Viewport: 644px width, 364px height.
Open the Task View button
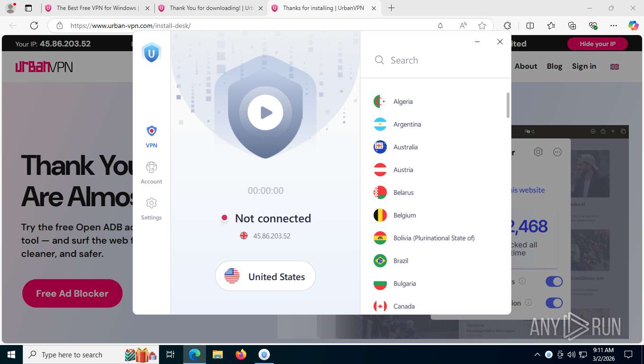click(x=170, y=355)
